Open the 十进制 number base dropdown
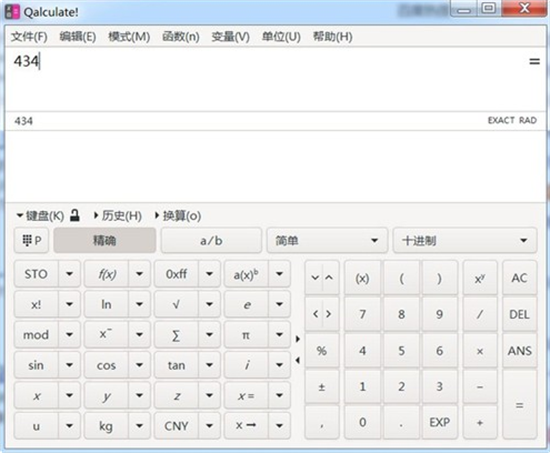550x453 pixels. point(465,240)
